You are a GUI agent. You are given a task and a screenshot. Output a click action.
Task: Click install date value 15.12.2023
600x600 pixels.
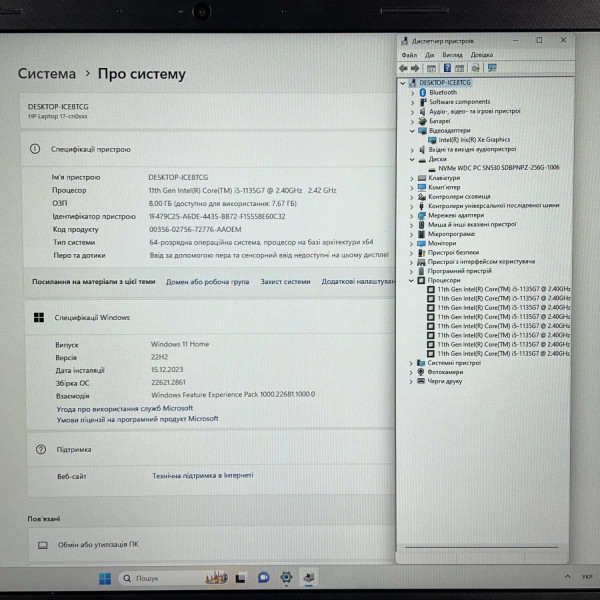tap(167, 370)
